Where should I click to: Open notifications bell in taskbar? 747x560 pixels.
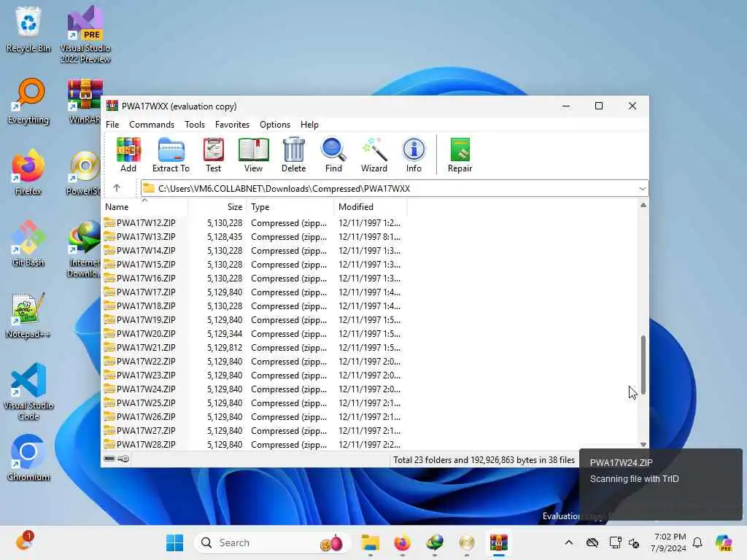pyautogui.click(x=697, y=542)
